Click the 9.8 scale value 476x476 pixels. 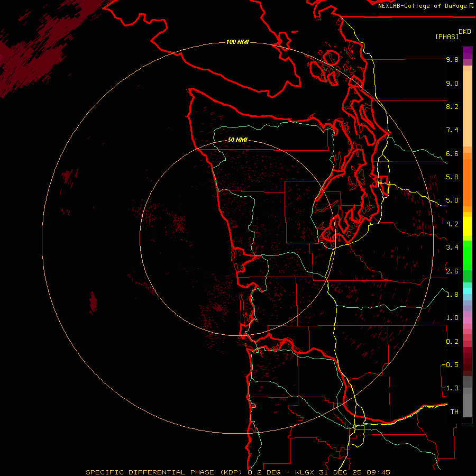pyautogui.click(x=452, y=59)
